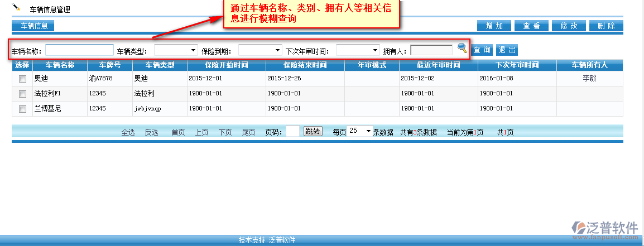Go to 尾页 in pagination

pyautogui.click(x=248, y=132)
